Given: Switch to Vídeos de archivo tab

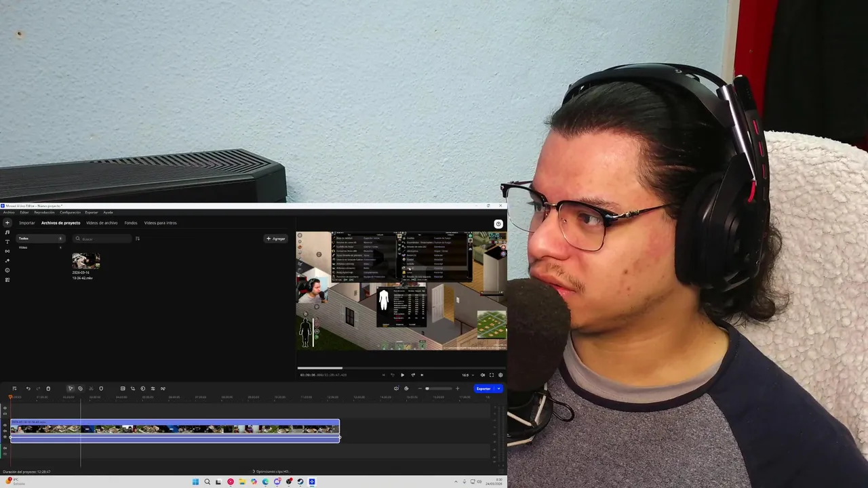Looking at the screenshot, I should (x=102, y=222).
